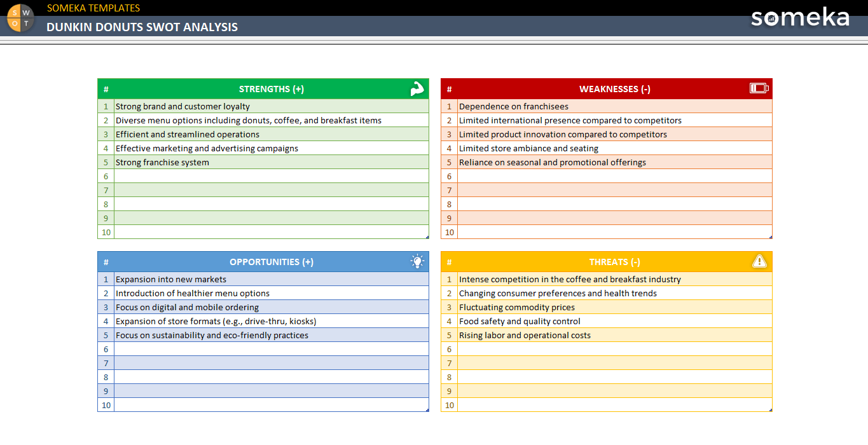868x445 pixels.
Task: Click the SOMEKA TEMPLATES title text
Action: [x=93, y=8]
